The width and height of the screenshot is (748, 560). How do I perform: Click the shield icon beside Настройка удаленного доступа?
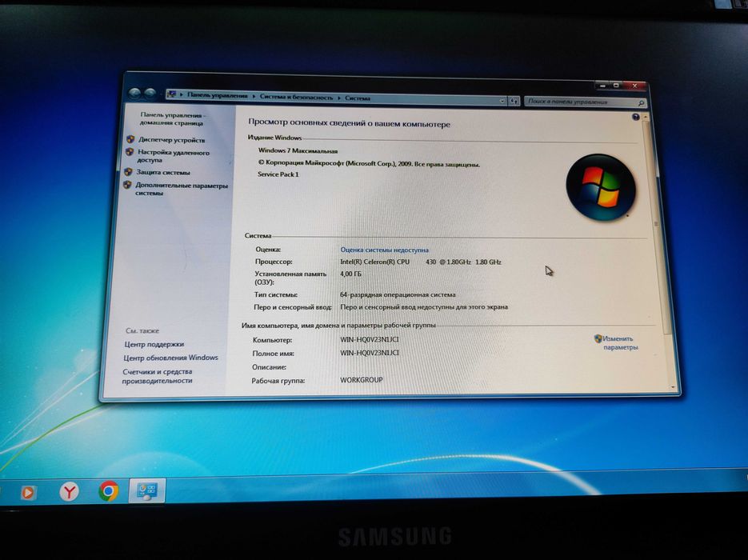tap(130, 152)
